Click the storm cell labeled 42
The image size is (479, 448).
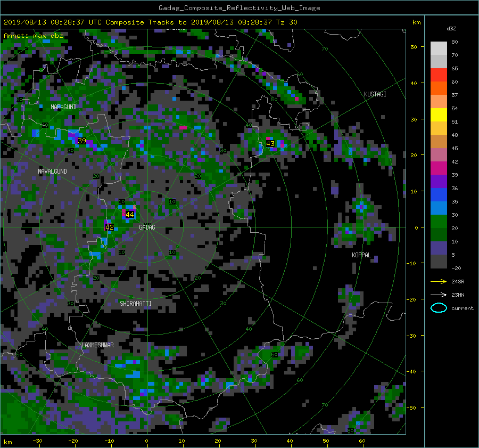coord(110,227)
